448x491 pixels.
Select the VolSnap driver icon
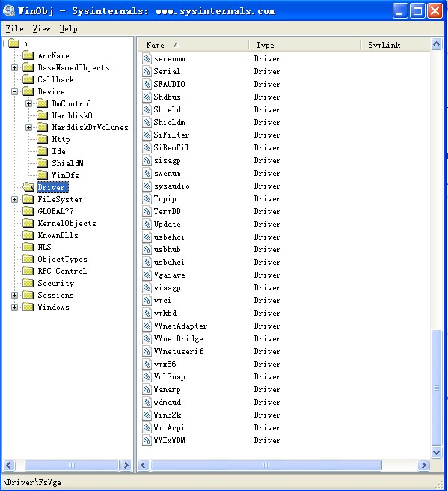(147, 376)
